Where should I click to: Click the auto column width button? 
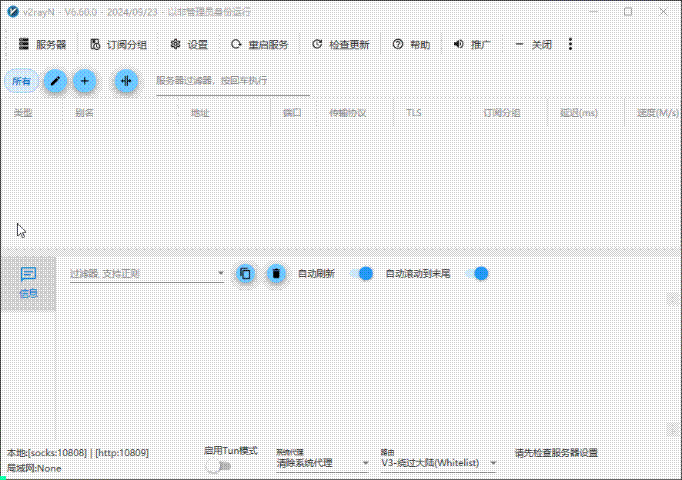[126, 81]
